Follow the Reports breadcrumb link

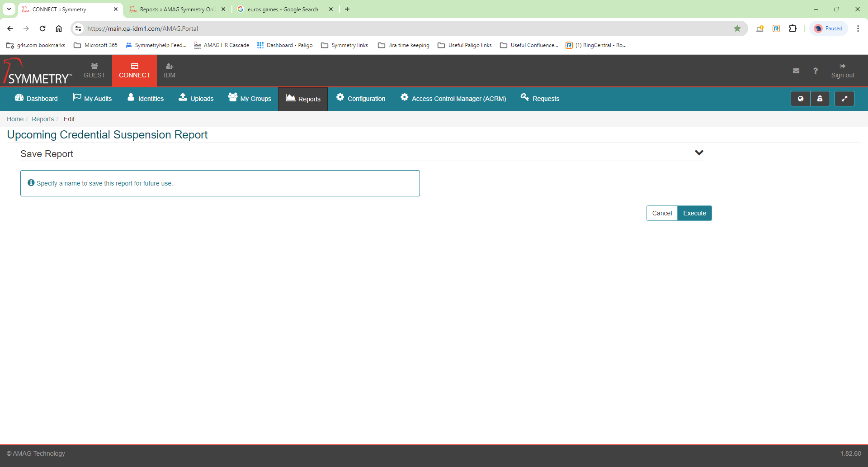click(42, 119)
